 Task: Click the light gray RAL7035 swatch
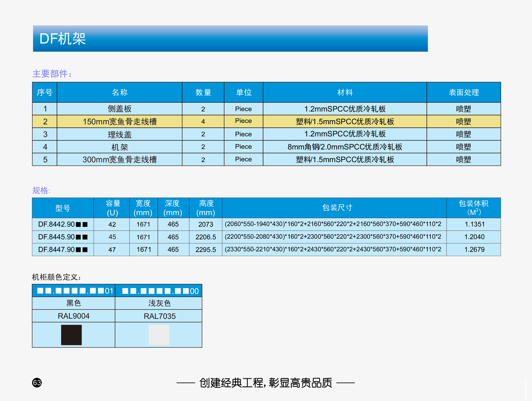tap(159, 335)
